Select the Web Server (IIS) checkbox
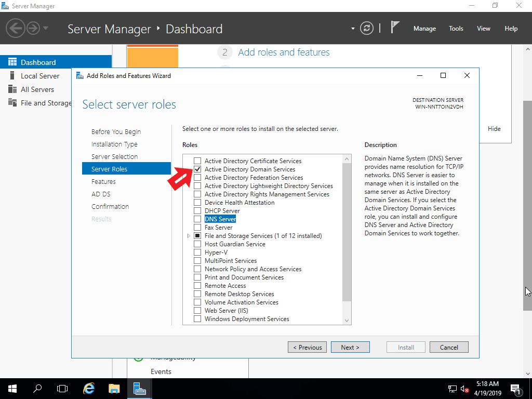The width and height of the screenshot is (532, 399). click(197, 311)
